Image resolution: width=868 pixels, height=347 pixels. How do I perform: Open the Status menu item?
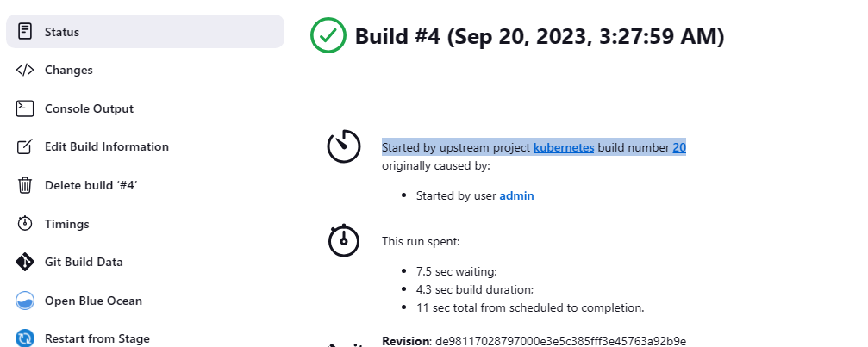(62, 32)
